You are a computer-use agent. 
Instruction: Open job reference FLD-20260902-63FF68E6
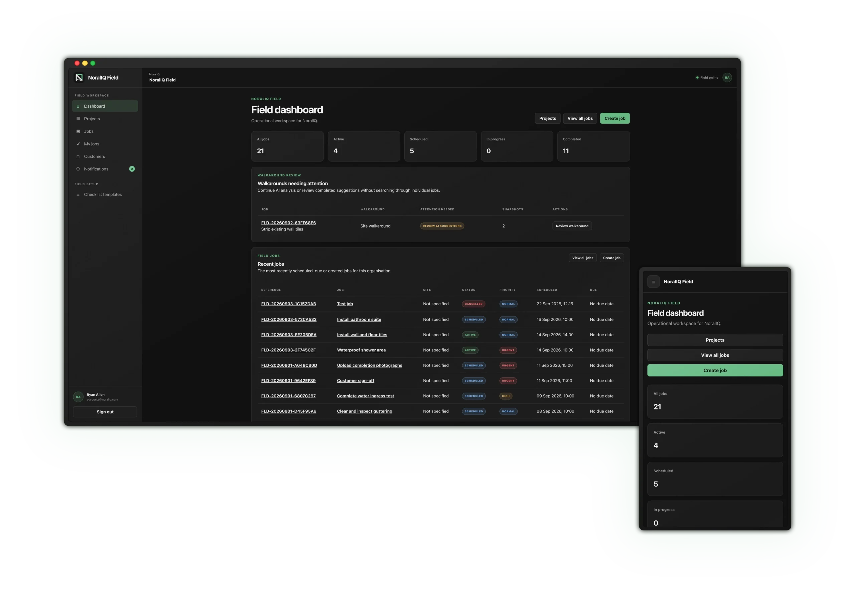(x=288, y=223)
